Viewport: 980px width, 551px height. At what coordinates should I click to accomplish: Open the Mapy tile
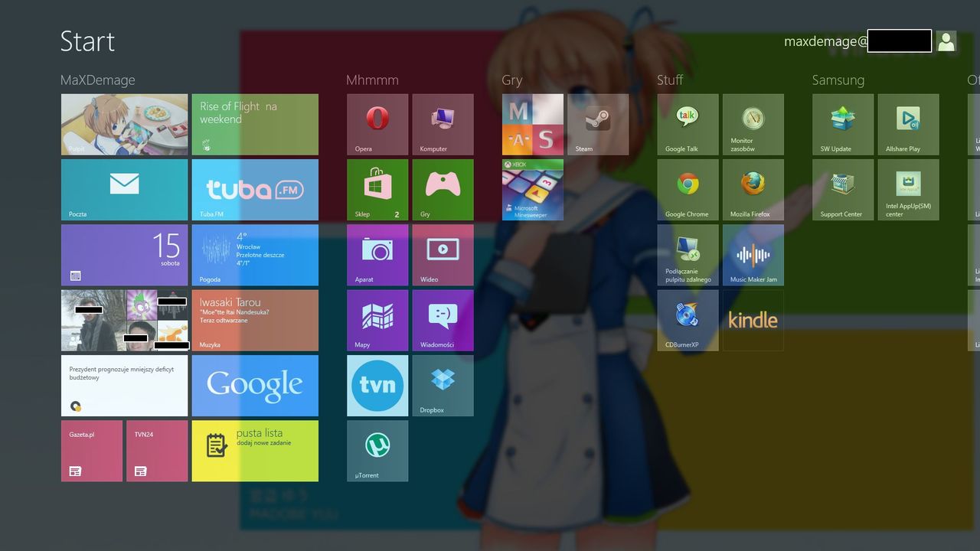tap(377, 320)
